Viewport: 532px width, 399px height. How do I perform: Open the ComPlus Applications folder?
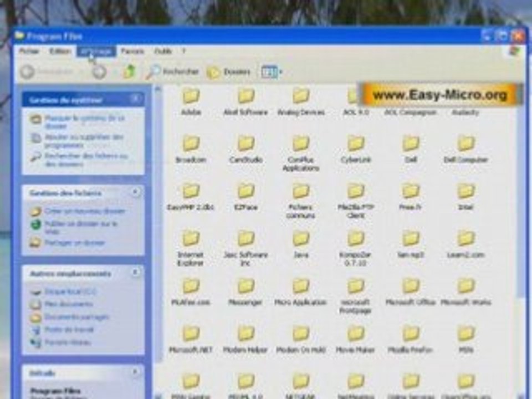[301, 154]
